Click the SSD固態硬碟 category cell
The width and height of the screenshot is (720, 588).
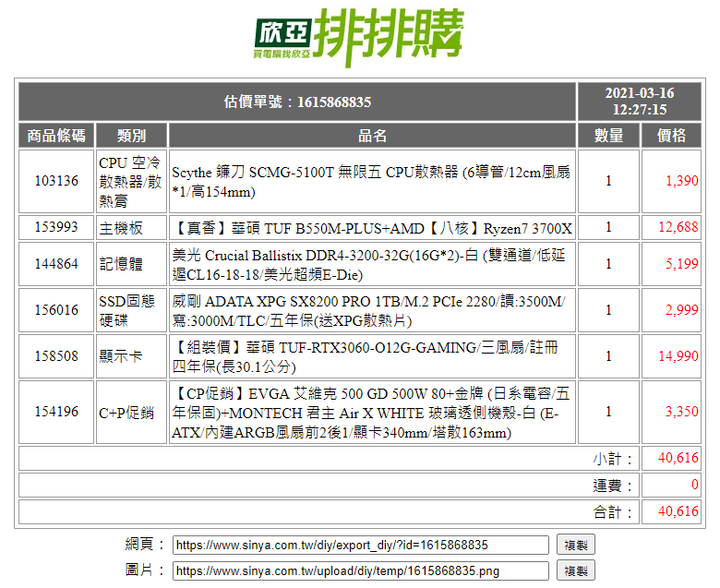pos(131,310)
